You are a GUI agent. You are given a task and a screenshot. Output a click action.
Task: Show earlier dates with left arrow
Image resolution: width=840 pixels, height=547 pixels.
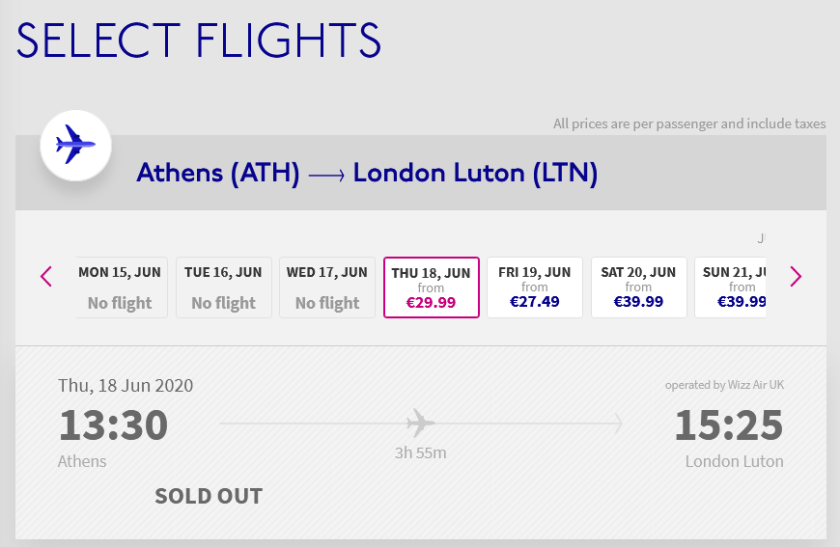[46, 276]
